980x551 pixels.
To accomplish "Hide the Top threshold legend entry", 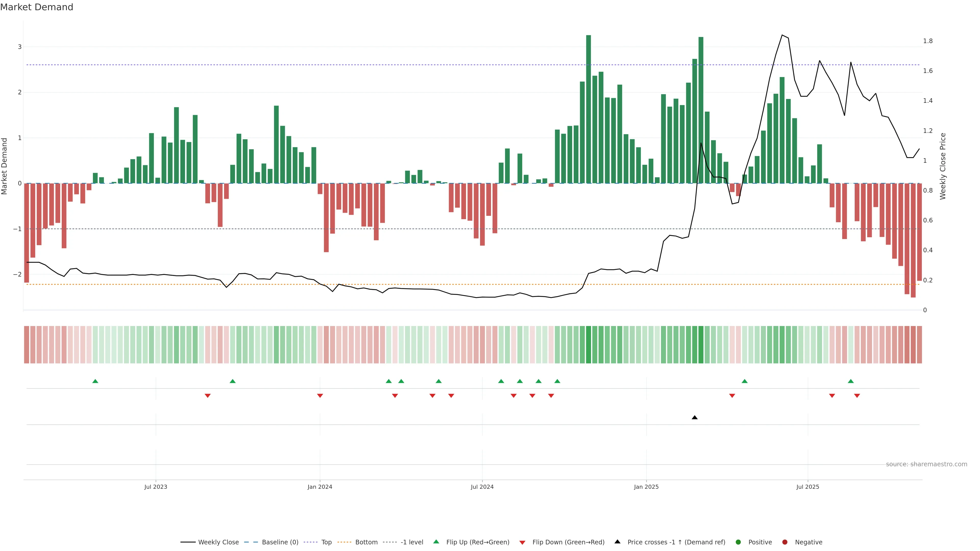I will click(326, 542).
